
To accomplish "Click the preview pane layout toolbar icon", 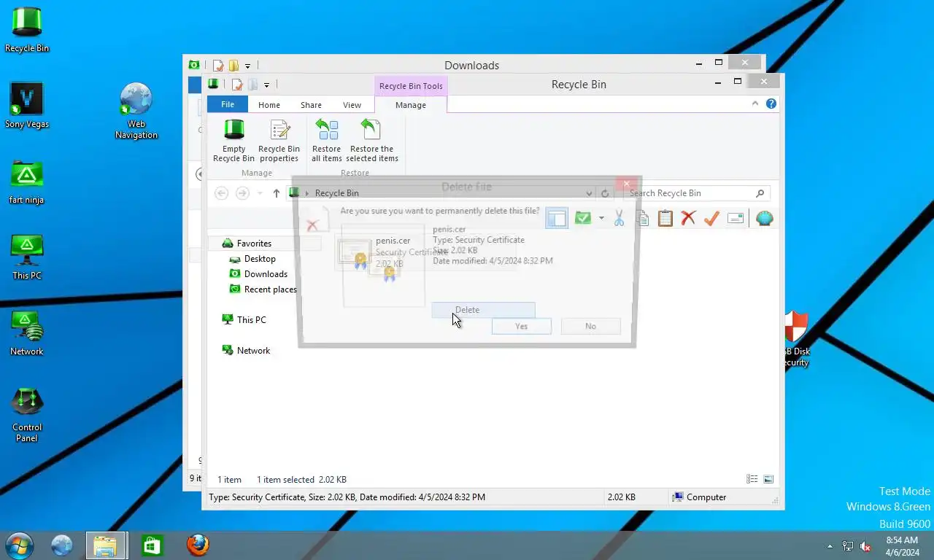I will pyautogui.click(x=557, y=218).
